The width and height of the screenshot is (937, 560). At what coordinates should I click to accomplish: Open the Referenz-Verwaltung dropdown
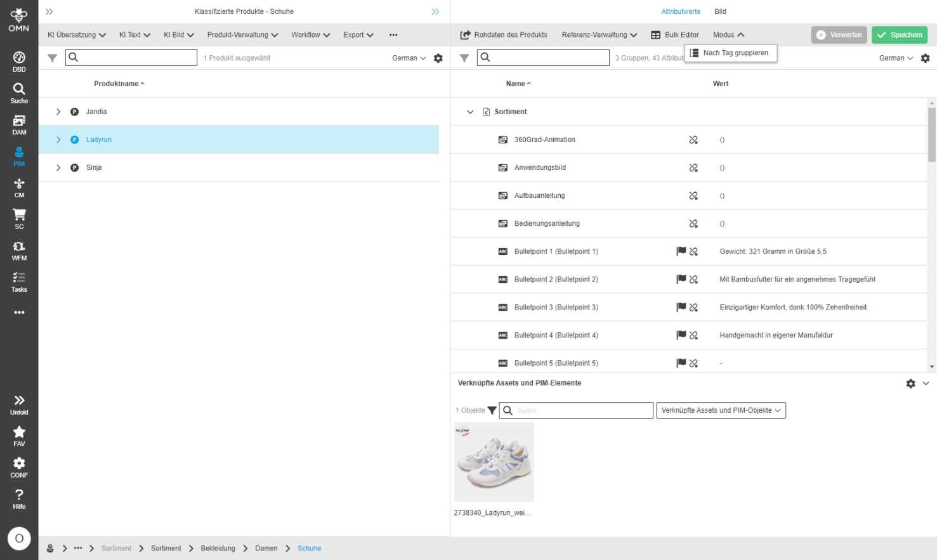pos(600,35)
